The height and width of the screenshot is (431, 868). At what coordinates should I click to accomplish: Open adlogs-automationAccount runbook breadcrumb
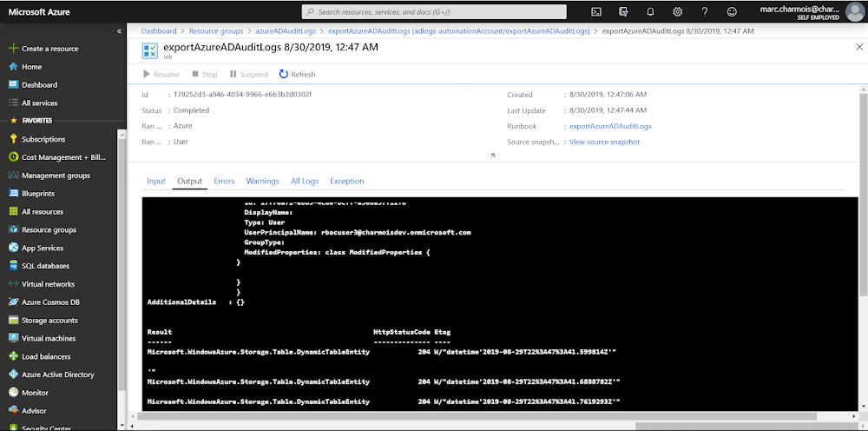[459, 31]
